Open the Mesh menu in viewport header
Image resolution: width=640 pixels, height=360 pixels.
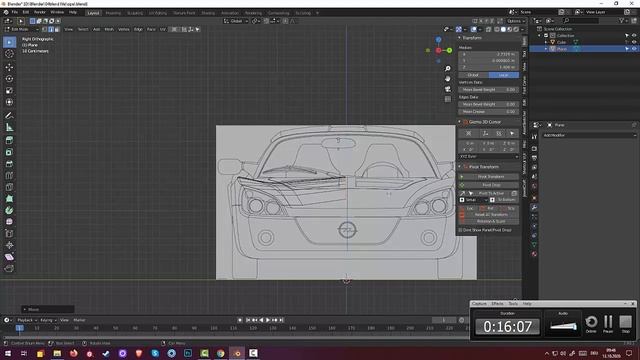pos(109,29)
